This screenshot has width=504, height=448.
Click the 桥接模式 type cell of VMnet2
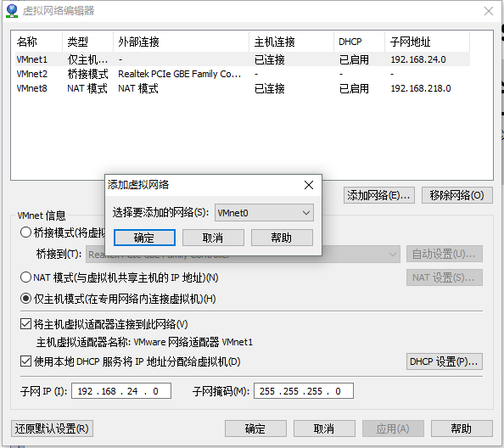pyautogui.click(x=87, y=74)
